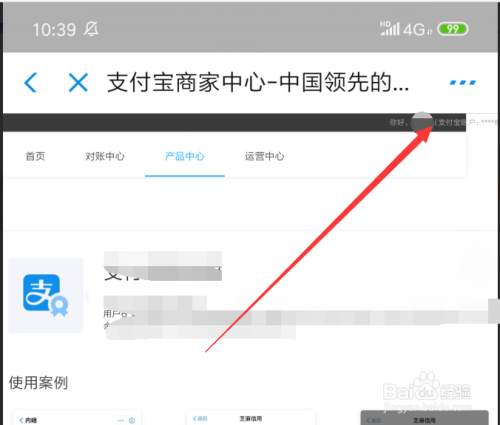The width and height of the screenshot is (500, 425).
Task: Tap the 你好 greeting text
Action: 398,122
